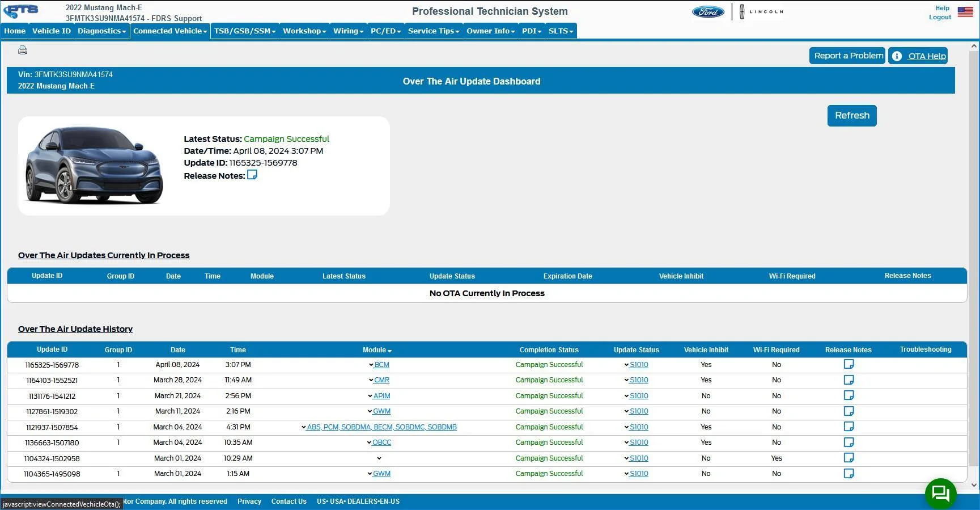
Task: Open release notes icon in Latest Status card
Action: [x=252, y=175]
